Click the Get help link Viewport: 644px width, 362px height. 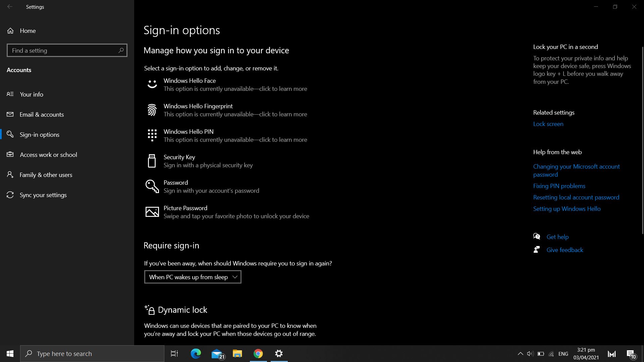pyautogui.click(x=557, y=237)
